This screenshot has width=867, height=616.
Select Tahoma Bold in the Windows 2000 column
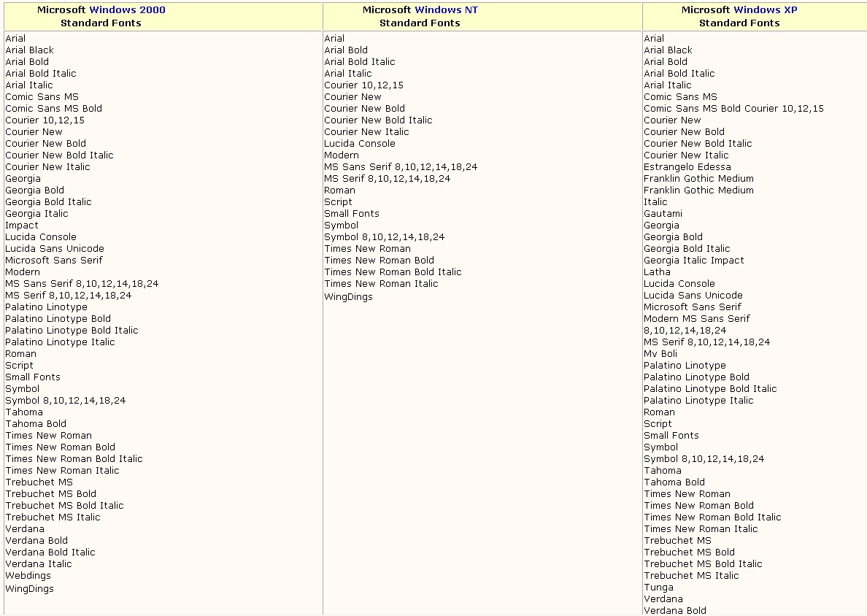pyautogui.click(x=36, y=424)
